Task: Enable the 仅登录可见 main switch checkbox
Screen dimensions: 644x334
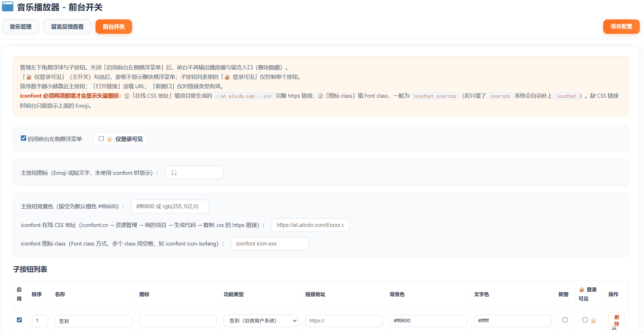Action: [101, 139]
